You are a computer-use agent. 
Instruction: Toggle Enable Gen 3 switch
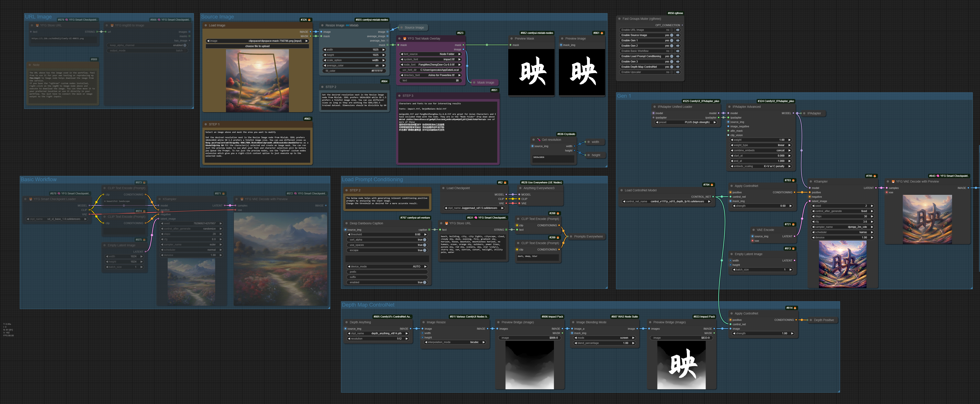pos(672,62)
